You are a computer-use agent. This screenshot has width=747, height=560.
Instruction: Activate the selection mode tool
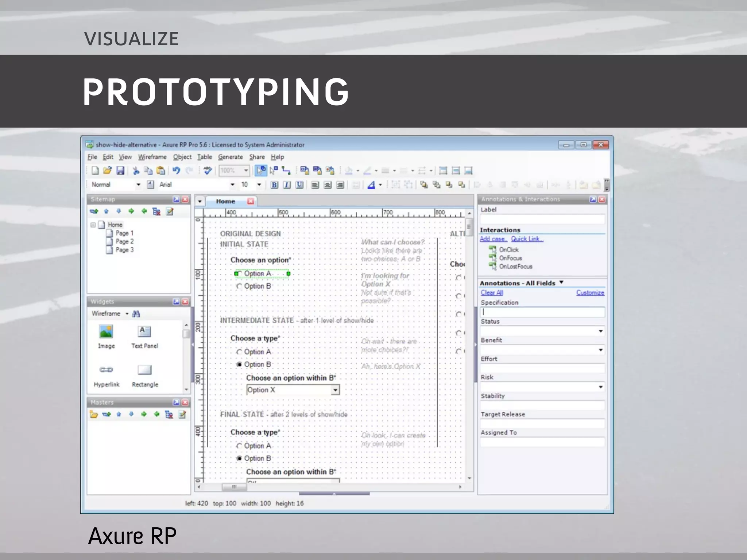click(261, 170)
